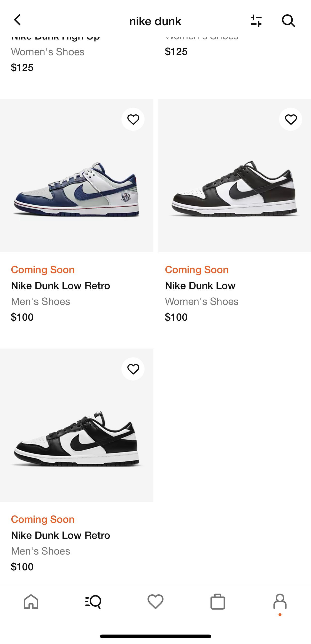Tap the 'nike dunk' search title
Image resolution: width=311 pixels, height=644 pixels.
(155, 21)
